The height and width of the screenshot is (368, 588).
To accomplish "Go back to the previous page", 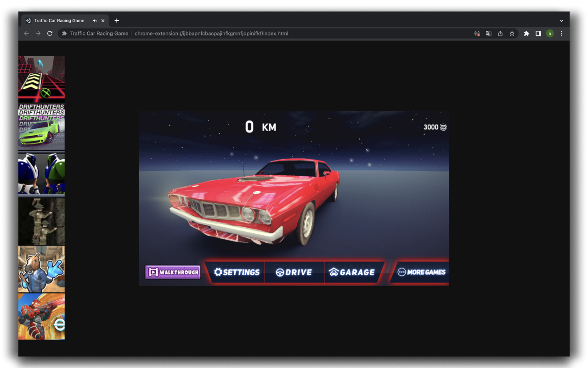I will coord(26,34).
